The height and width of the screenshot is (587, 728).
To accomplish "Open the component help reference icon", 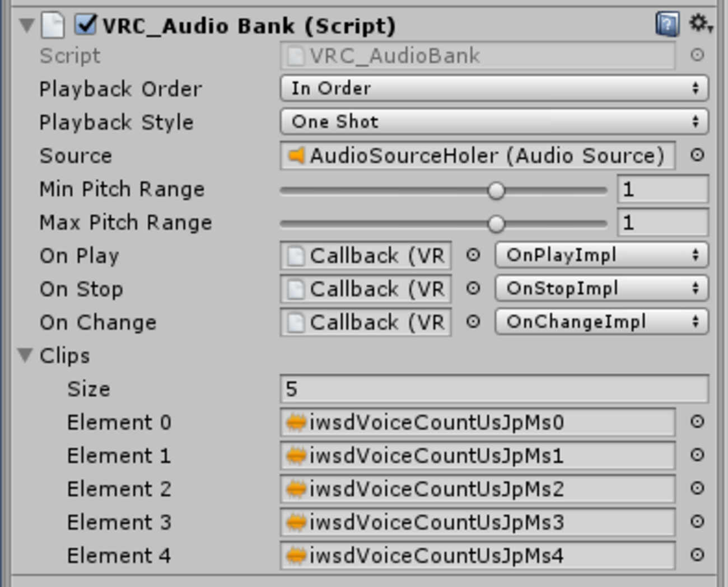I will coord(667,25).
